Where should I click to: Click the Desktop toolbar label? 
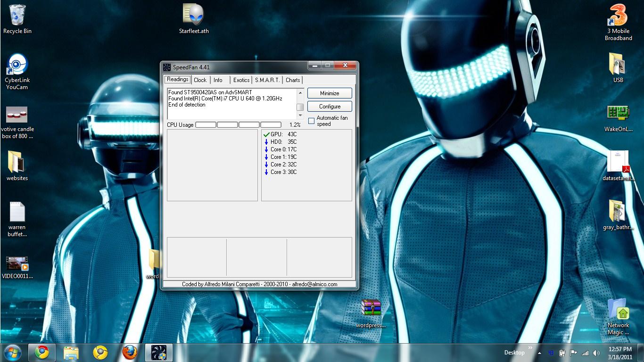pyautogui.click(x=514, y=353)
